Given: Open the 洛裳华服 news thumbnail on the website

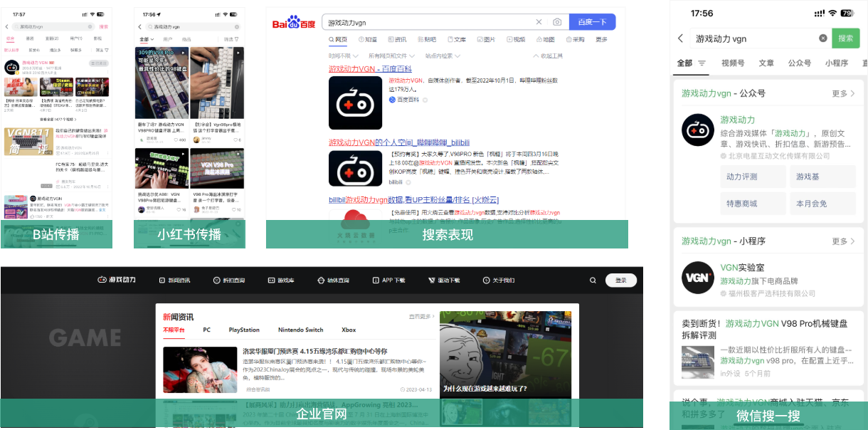Looking at the screenshot, I should pyautogui.click(x=200, y=369).
